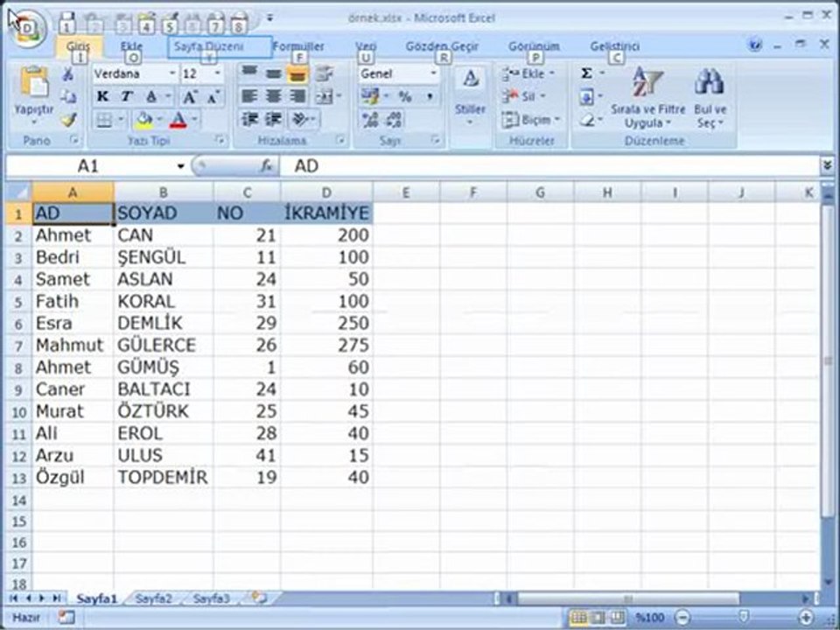Switch to the Gözden Geçir tab
This screenshot has height=630, width=840.
tap(442, 46)
